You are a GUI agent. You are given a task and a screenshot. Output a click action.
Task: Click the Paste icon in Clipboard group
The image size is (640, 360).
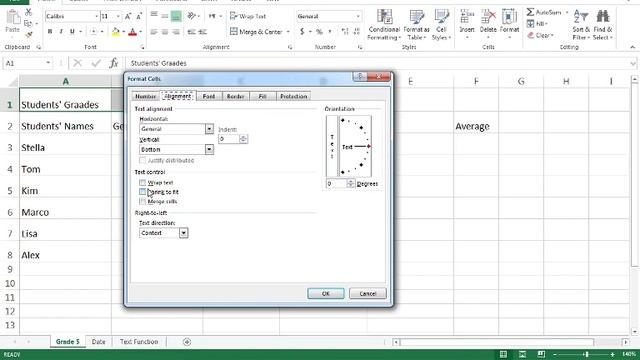13,18
